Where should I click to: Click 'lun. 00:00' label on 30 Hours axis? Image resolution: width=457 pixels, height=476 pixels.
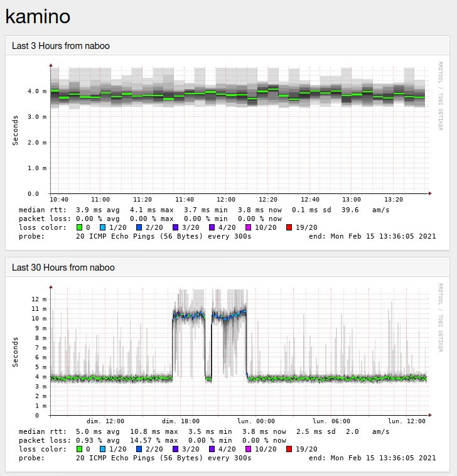click(x=257, y=421)
